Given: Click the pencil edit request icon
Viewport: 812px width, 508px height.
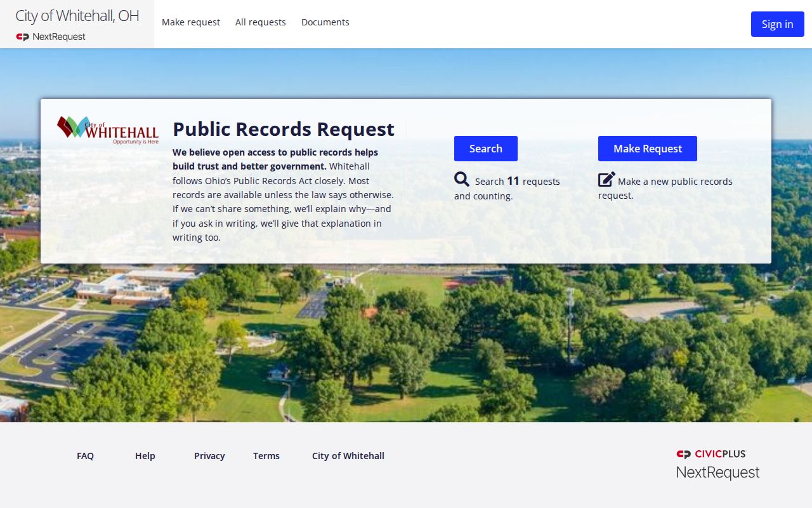Looking at the screenshot, I should click(x=606, y=180).
